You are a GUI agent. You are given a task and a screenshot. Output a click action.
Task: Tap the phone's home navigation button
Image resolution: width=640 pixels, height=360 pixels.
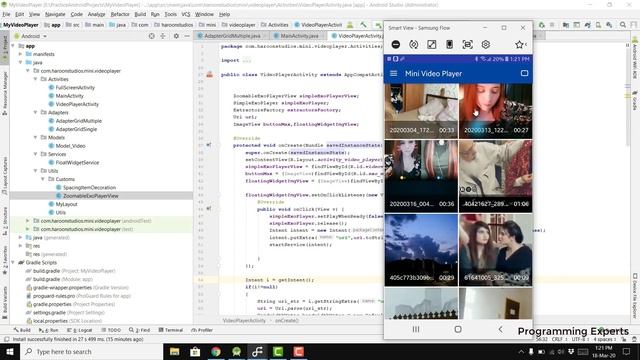(458, 329)
